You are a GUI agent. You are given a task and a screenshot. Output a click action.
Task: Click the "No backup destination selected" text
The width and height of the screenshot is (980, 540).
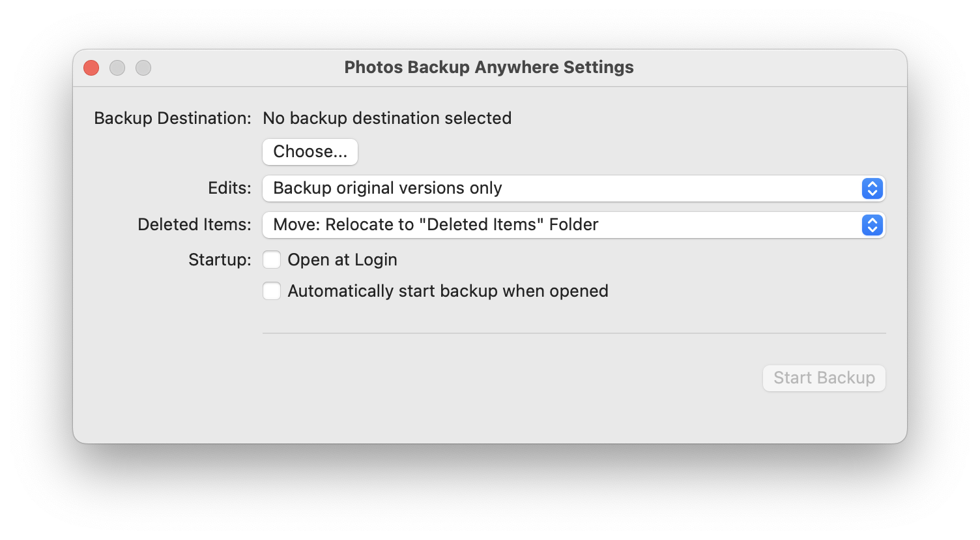pyautogui.click(x=387, y=118)
